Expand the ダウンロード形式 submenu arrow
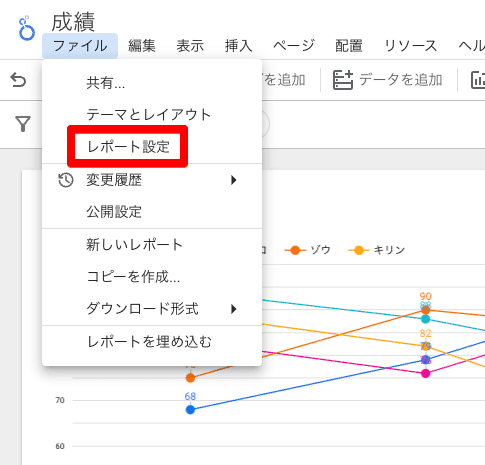This screenshot has height=465, width=485. (234, 309)
